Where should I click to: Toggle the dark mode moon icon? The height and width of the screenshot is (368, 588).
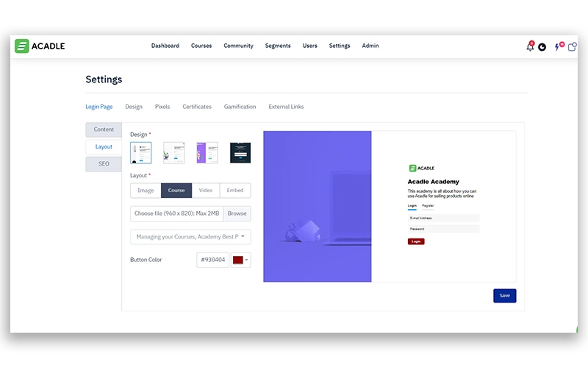(x=542, y=47)
